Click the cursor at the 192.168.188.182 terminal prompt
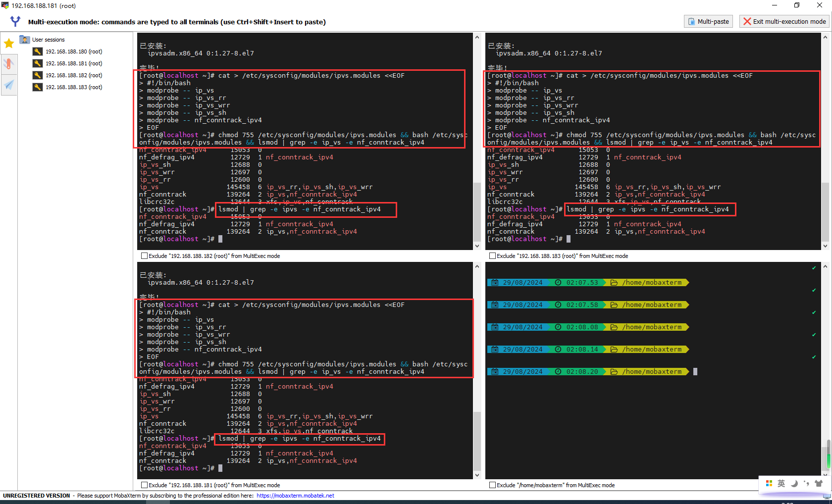 tap(220, 239)
